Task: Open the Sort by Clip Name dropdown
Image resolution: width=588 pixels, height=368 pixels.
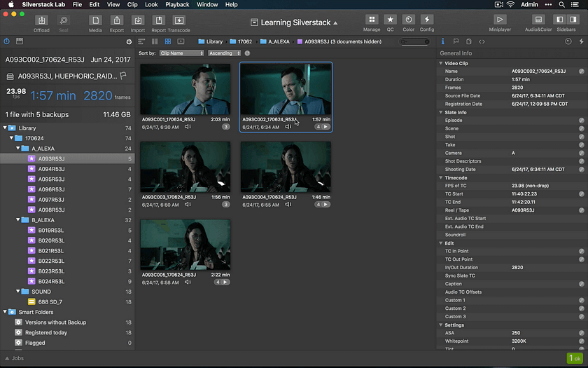Action: (x=181, y=53)
